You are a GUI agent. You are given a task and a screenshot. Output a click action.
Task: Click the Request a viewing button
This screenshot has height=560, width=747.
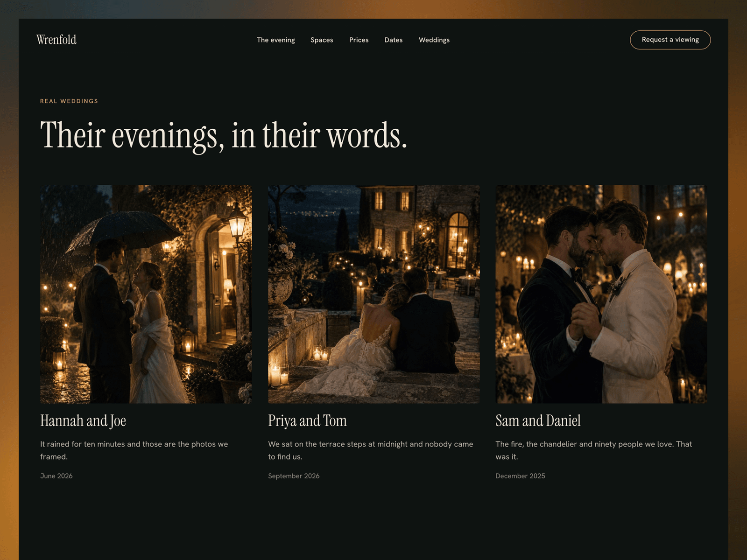tap(670, 40)
